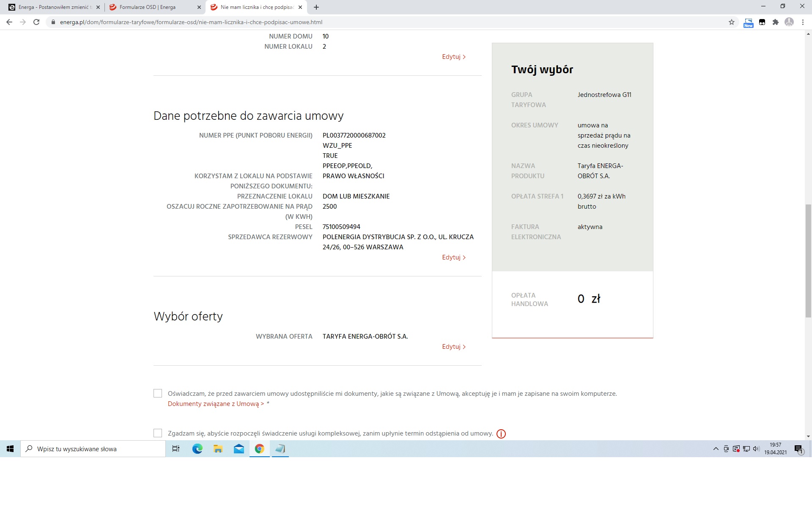The image size is (812, 516).
Task: Switch to the Formularze OSD | Energa tab
Action: [154, 7]
